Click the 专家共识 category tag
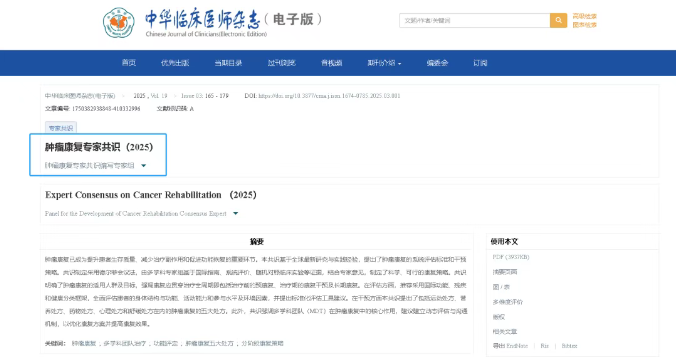This screenshot has width=682, height=364. [61, 128]
